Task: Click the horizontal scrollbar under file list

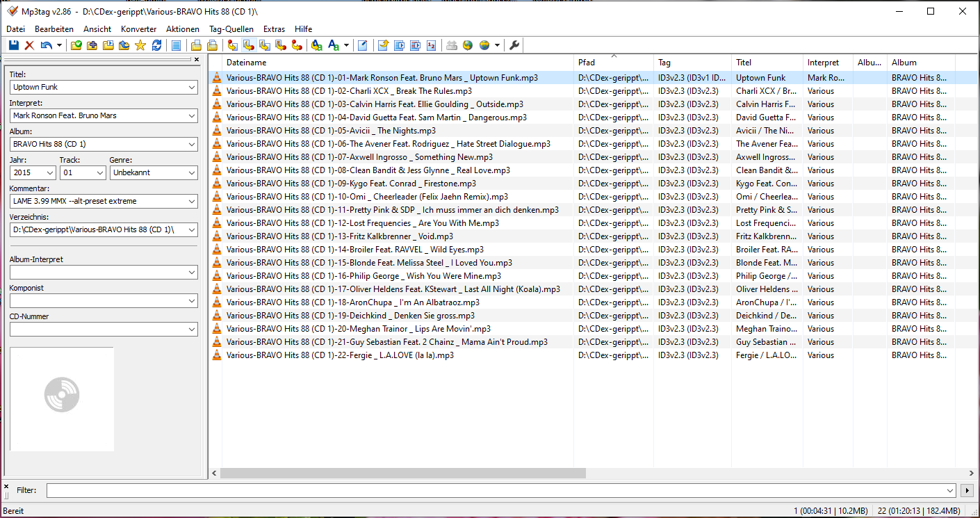Action: coord(403,473)
